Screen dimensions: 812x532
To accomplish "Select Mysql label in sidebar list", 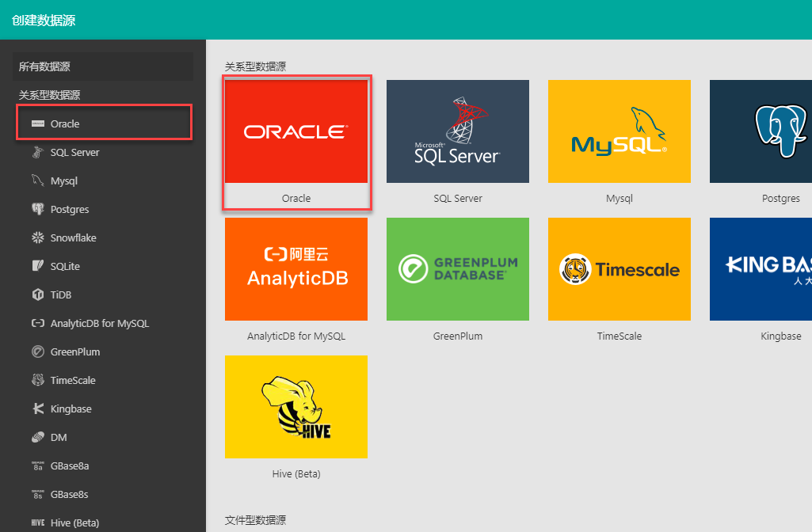I will [x=63, y=181].
